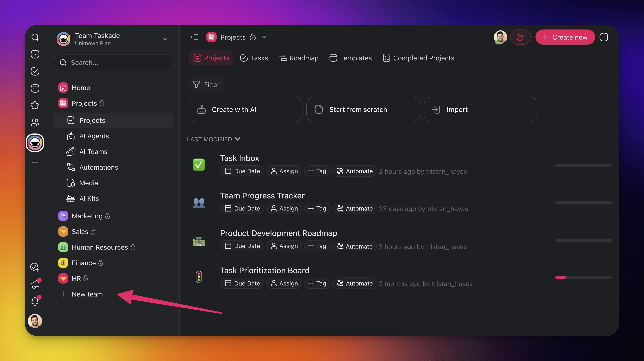Click the plus add workspace icon in left rail
644x361 pixels.
pos(35,162)
